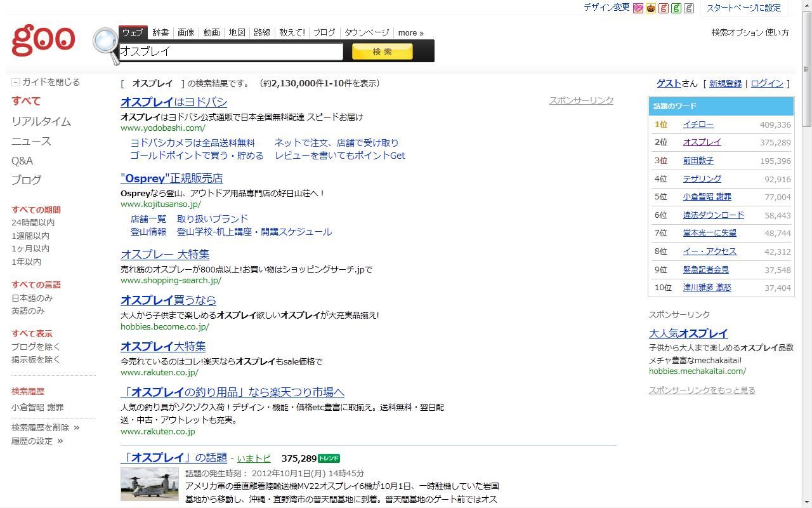Choose the green g design theme

tap(676, 8)
